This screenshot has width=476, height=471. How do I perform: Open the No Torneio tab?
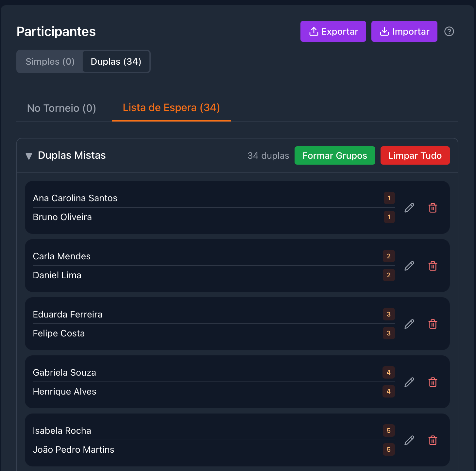pyautogui.click(x=61, y=108)
